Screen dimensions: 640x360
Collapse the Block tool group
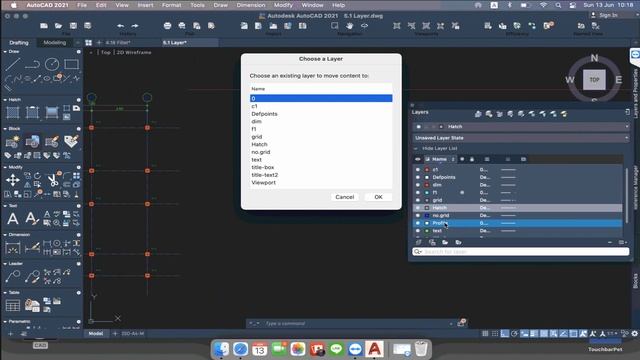[x=5, y=129]
